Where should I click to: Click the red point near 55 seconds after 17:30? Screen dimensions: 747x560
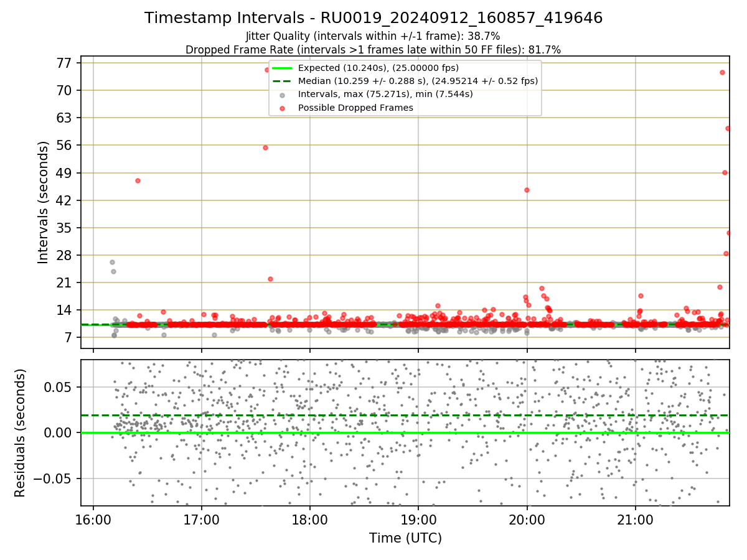265,147
